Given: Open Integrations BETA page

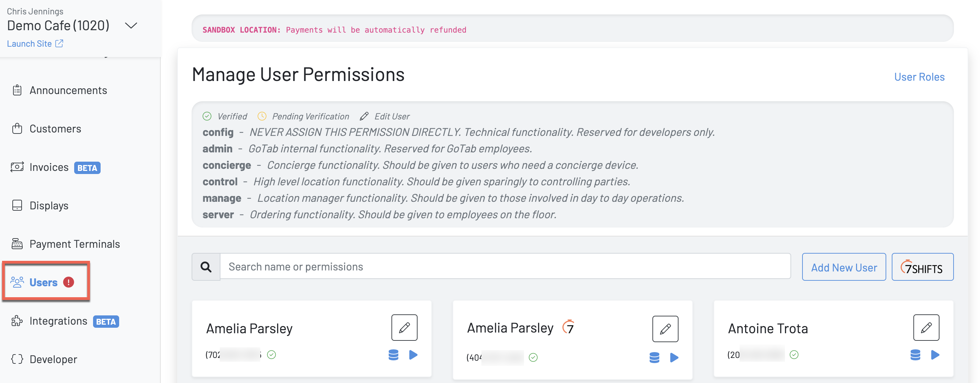Looking at the screenshot, I should pos(58,321).
